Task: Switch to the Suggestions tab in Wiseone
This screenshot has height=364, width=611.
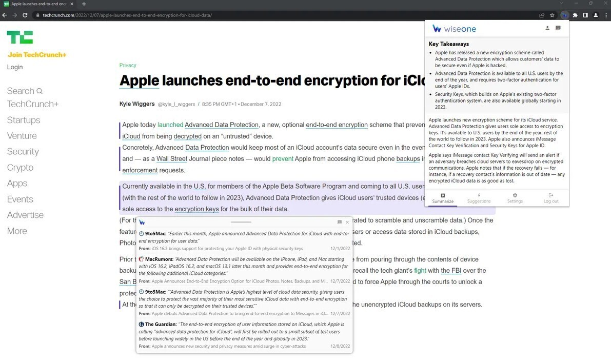Action: click(x=479, y=198)
